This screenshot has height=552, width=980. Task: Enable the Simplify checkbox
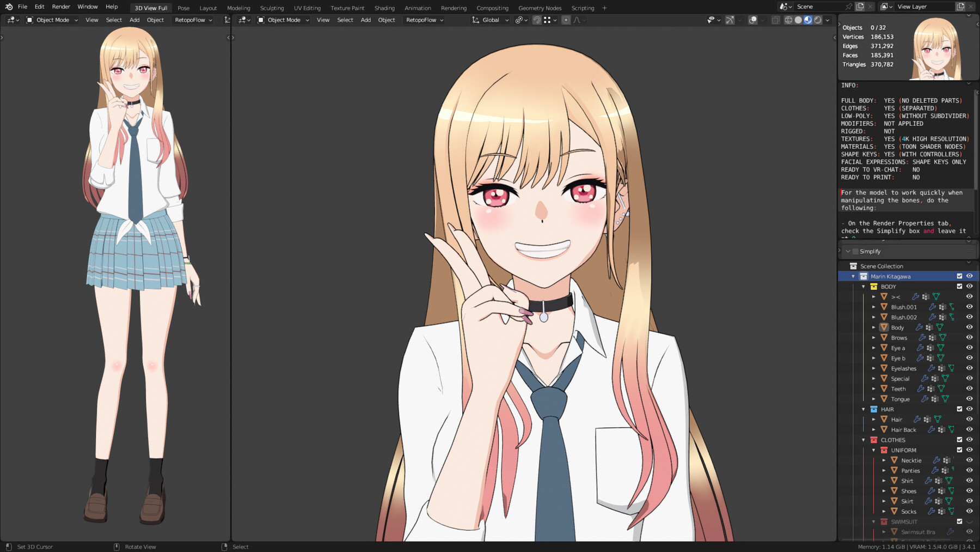tap(855, 251)
